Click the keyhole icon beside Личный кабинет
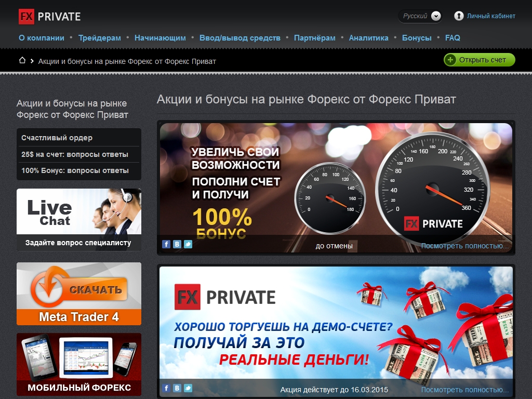532x399 pixels. (459, 16)
